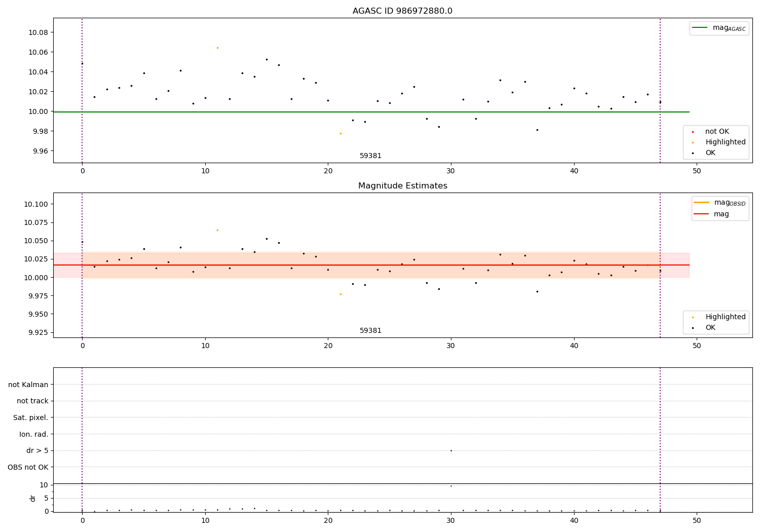Click the 59381 annotation in Magnitude Estimates plot
760x532 pixels.
point(370,331)
